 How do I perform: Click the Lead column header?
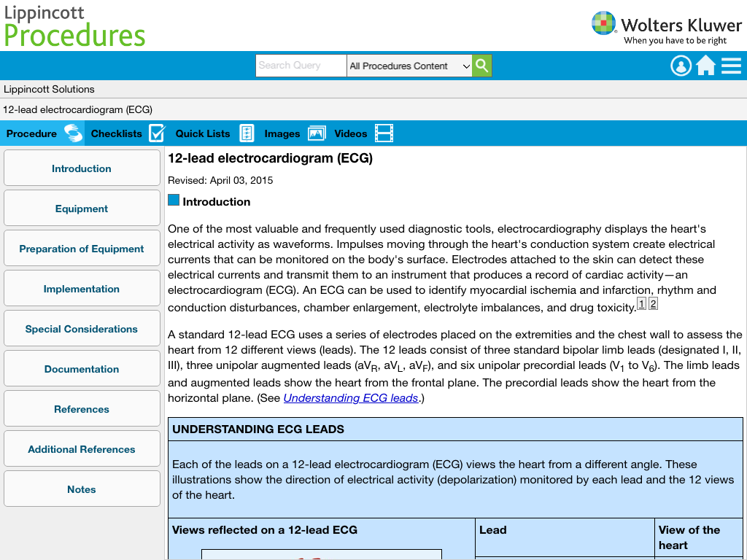pos(492,530)
